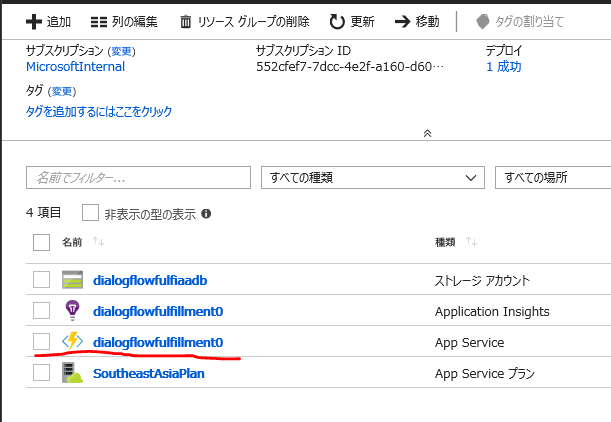
Task: Open dialogflowfulfillment0 App Service resource
Action: (x=158, y=343)
